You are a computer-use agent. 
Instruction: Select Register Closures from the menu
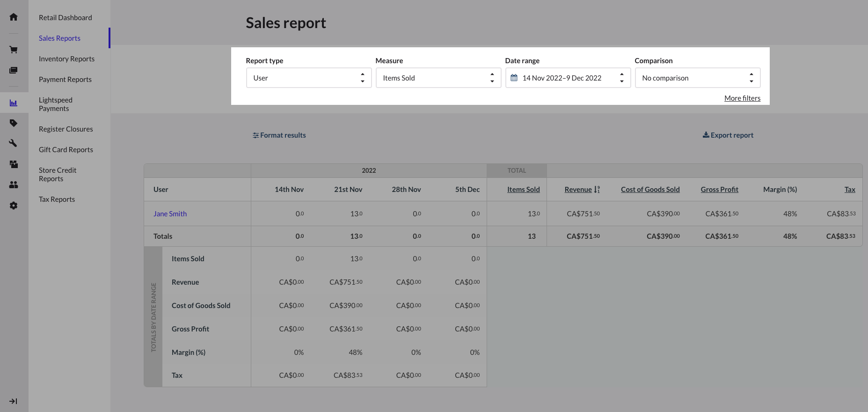(66, 129)
